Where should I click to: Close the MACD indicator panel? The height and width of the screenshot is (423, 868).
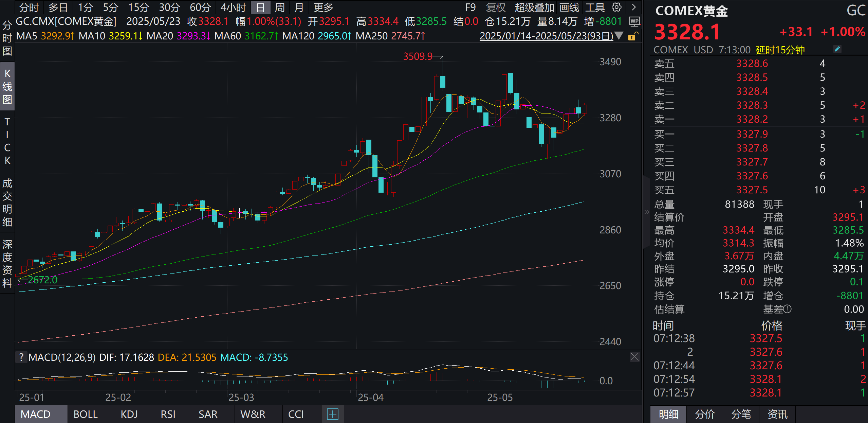click(634, 357)
